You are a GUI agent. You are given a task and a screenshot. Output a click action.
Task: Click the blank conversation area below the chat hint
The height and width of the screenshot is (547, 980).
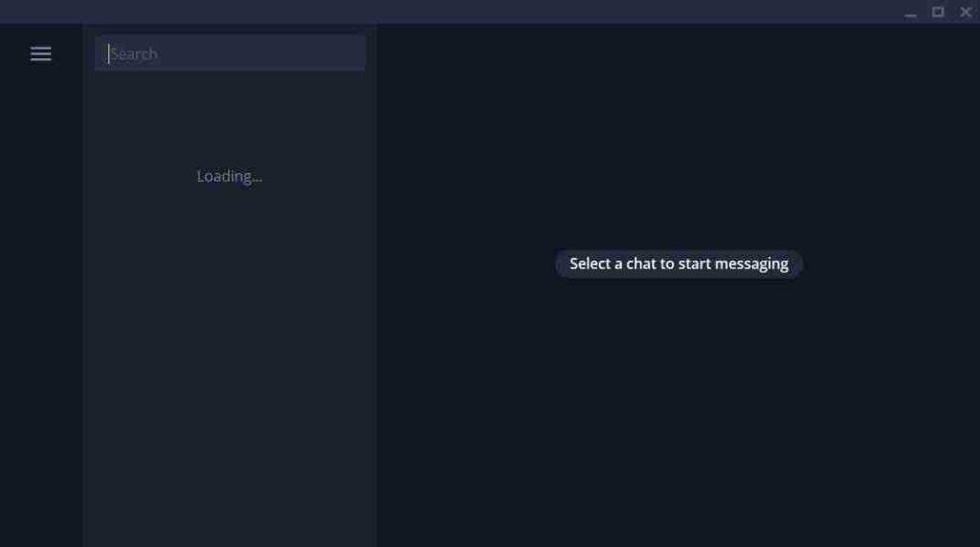(679, 412)
